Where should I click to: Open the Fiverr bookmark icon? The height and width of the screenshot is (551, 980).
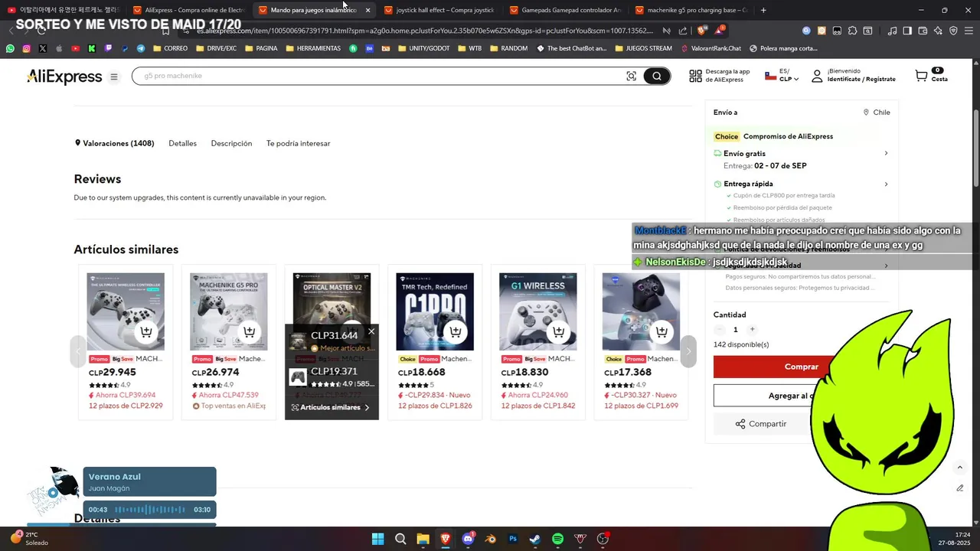[x=353, y=48]
